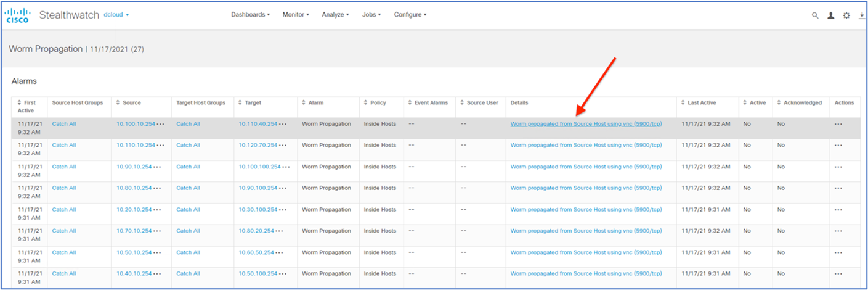Open the settings gear icon

(846, 15)
